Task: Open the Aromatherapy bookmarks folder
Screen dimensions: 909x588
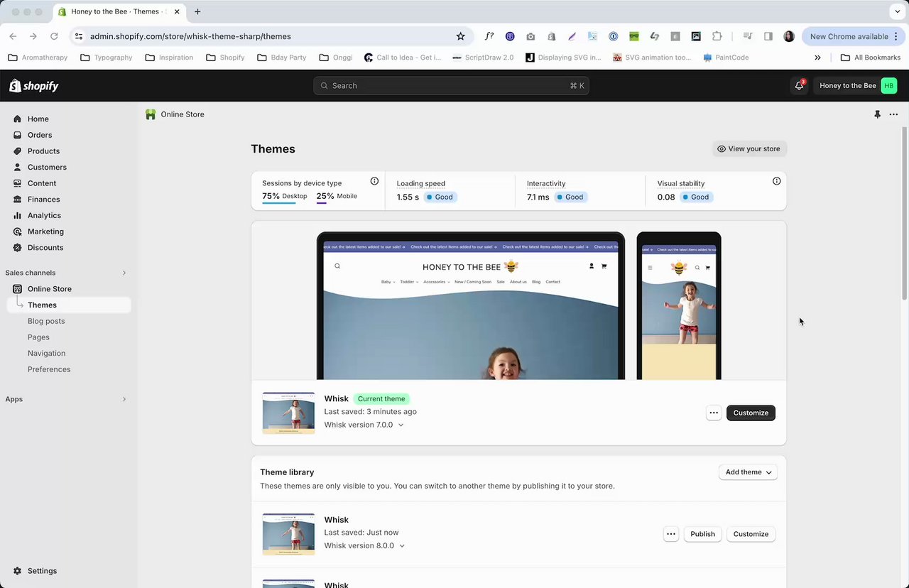Action: pyautogui.click(x=38, y=58)
